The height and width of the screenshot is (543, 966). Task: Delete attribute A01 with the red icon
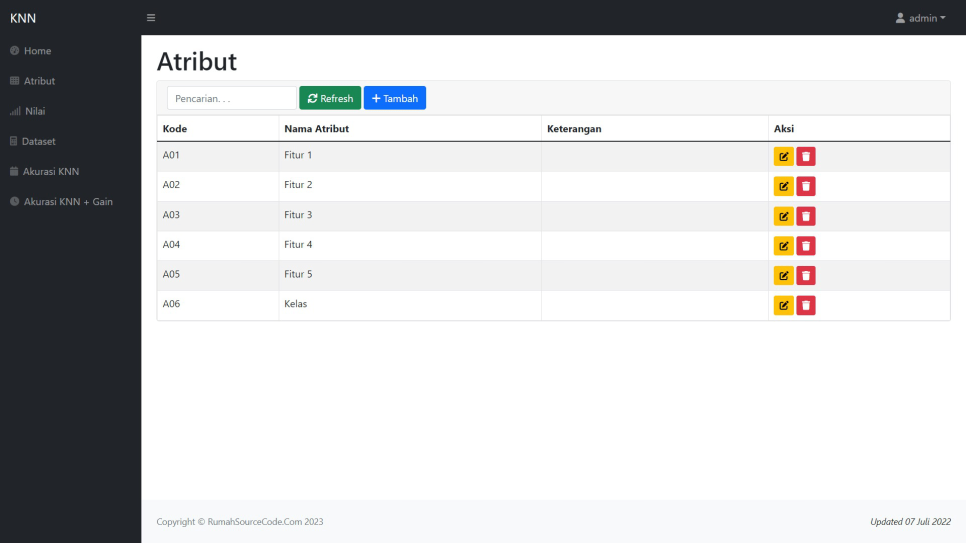point(806,156)
